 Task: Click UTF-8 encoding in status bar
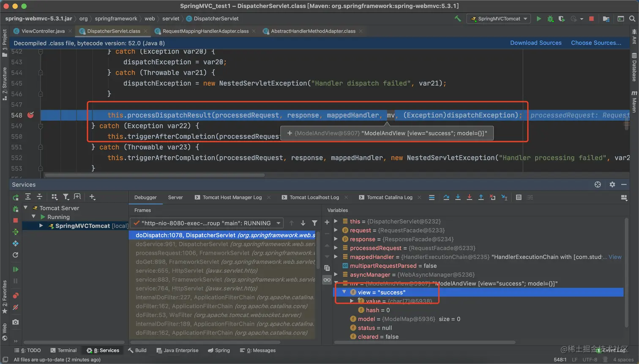[x=590, y=359]
